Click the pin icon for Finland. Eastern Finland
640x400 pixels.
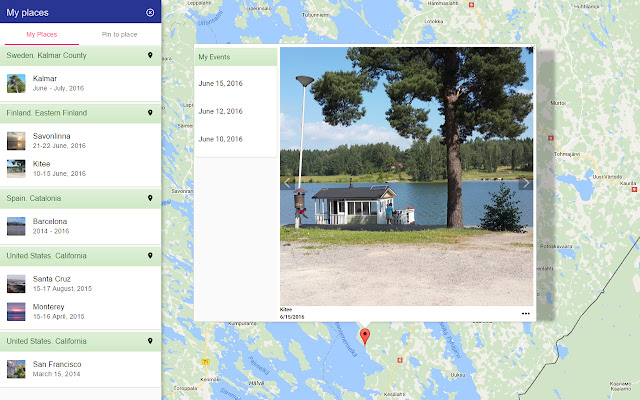click(x=150, y=113)
